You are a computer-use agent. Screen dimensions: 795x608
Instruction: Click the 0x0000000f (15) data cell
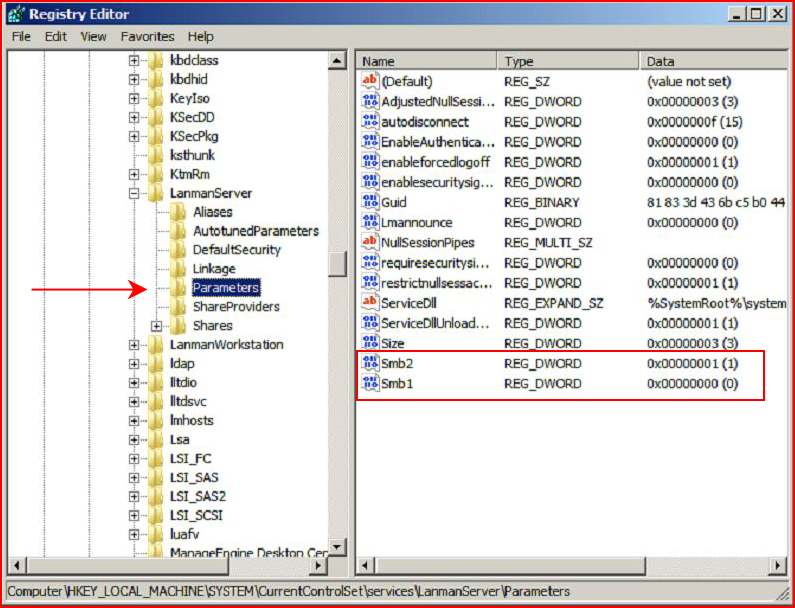pyautogui.click(x=693, y=122)
